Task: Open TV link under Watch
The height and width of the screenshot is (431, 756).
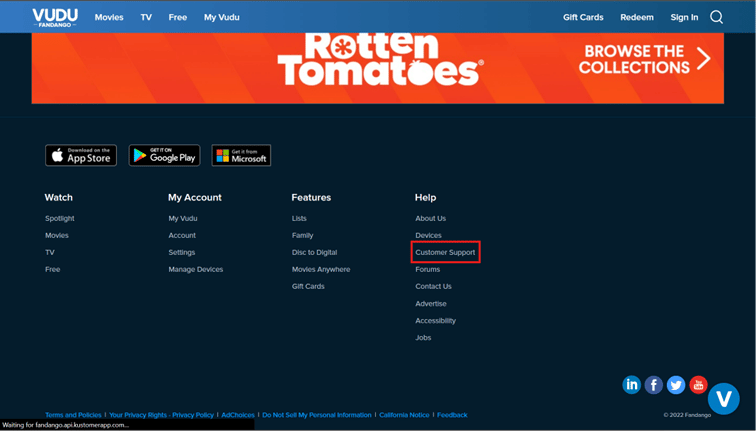Action: coord(50,252)
